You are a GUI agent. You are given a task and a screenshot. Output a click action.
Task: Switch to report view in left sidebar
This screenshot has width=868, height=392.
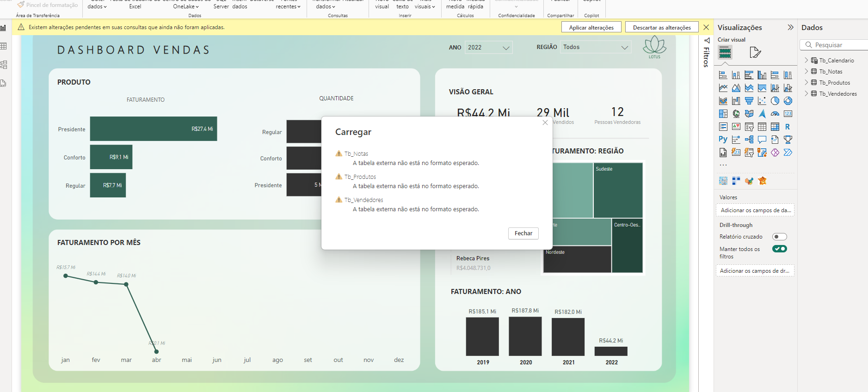(x=3, y=28)
